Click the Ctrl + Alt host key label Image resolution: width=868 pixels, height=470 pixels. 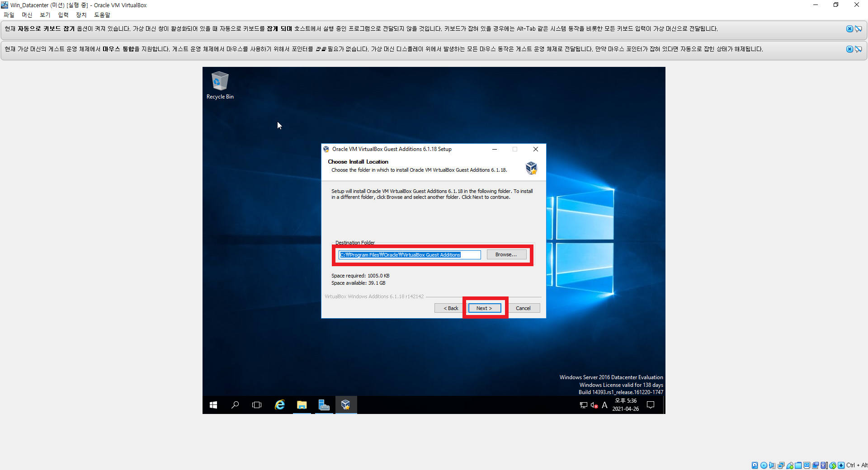857,465
